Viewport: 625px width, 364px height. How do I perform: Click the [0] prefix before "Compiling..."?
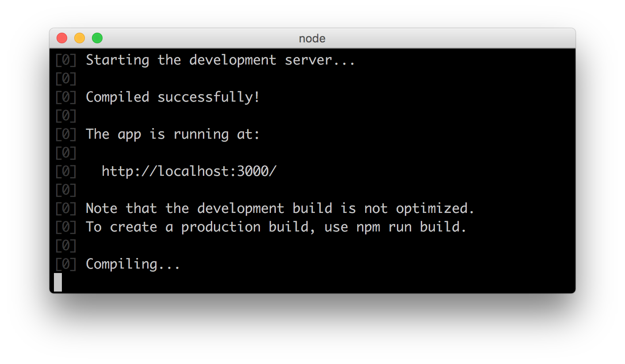[65, 264]
